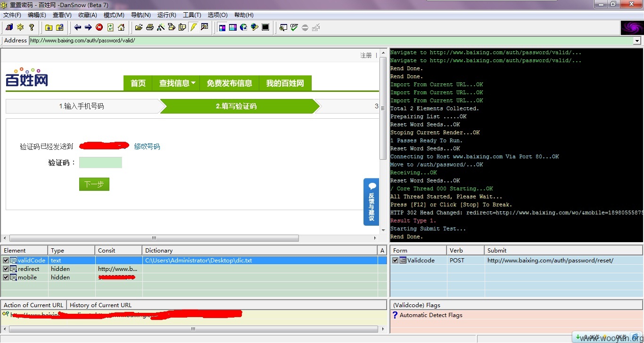Click the 百姓网 site logo

coord(27,78)
